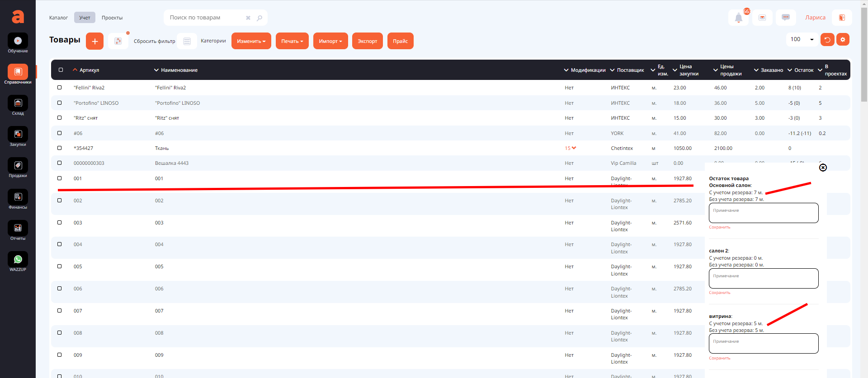This screenshot has height=378, width=868.
Task: Click the orange gear settings icon
Action: [843, 40]
